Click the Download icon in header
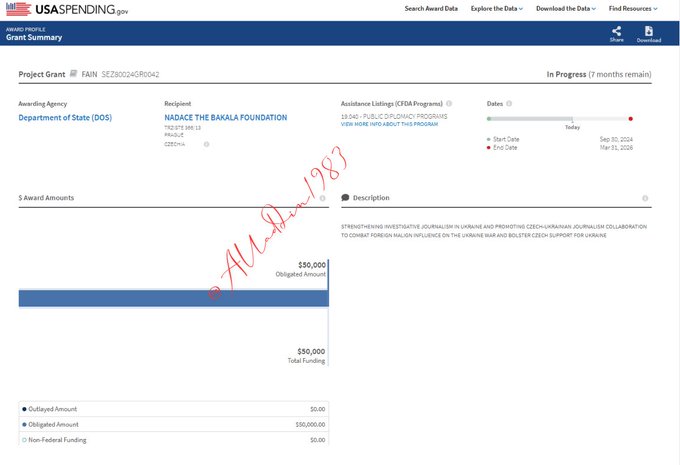Viewport: 680px width, 465px height. (648, 31)
